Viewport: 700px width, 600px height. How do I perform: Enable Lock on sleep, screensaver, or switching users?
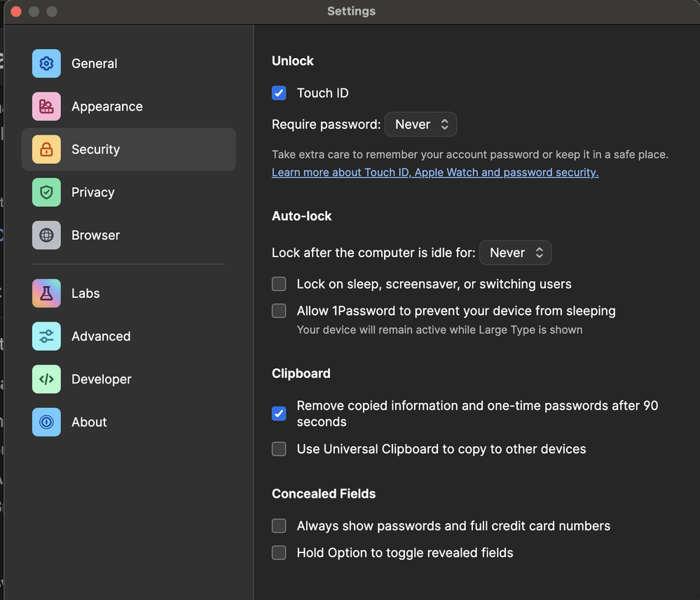(279, 284)
